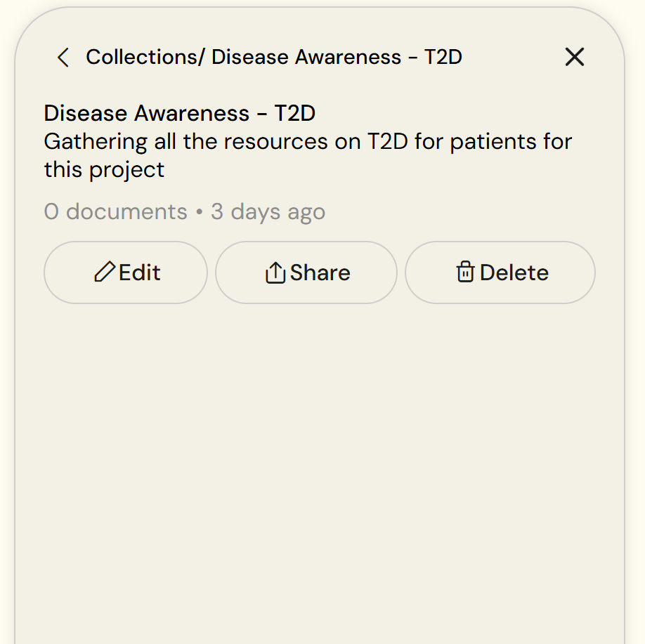Click the word "Delete" beside the trash
This screenshot has height=644, width=645.
click(x=514, y=272)
